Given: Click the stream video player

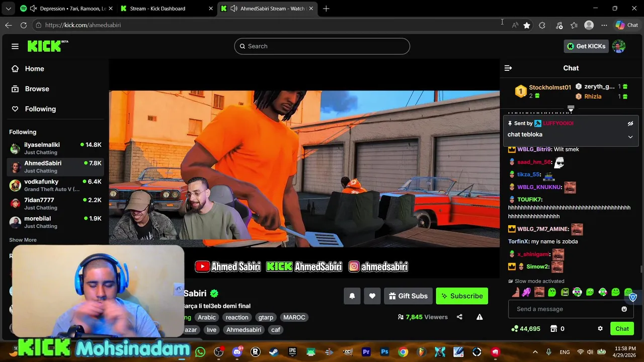Looking at the screenshot, I should 304,169.
